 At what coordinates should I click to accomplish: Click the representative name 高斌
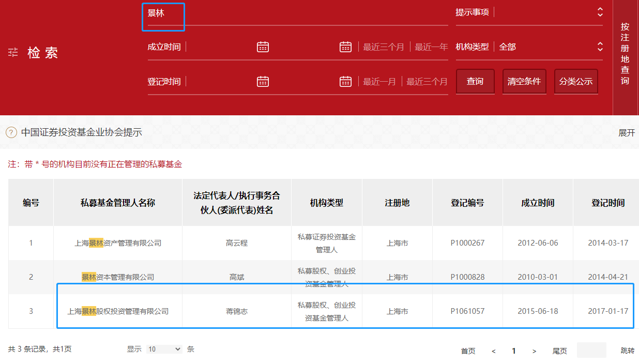[x=237, y=277]
